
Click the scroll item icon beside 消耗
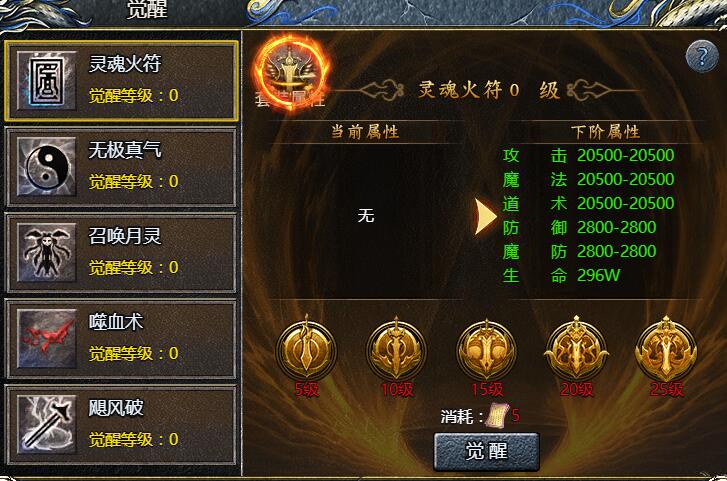pyautogui.click(x=497, y=416)
